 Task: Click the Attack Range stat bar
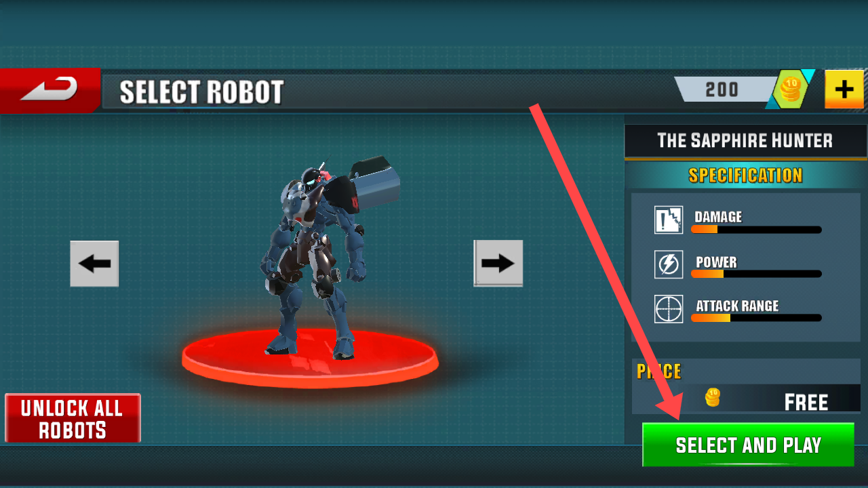pos(756,318)
